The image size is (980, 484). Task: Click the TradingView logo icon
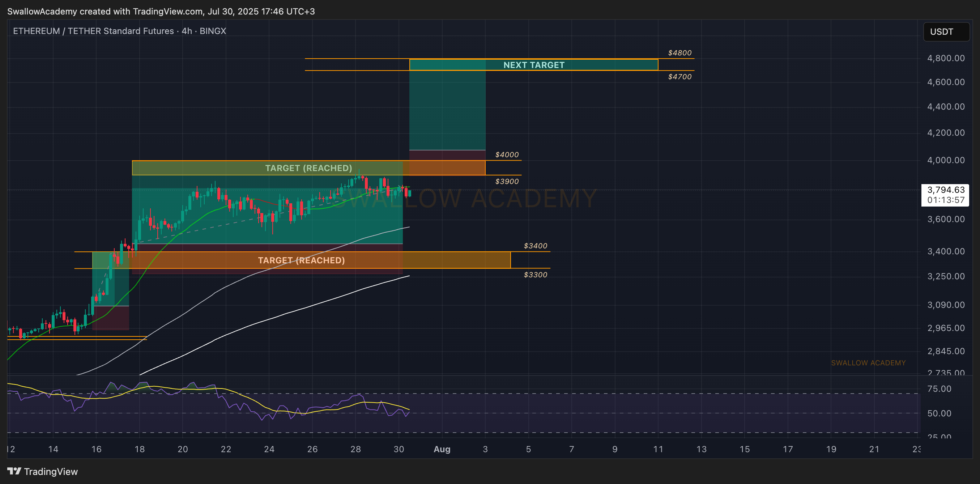click(14, 471)
